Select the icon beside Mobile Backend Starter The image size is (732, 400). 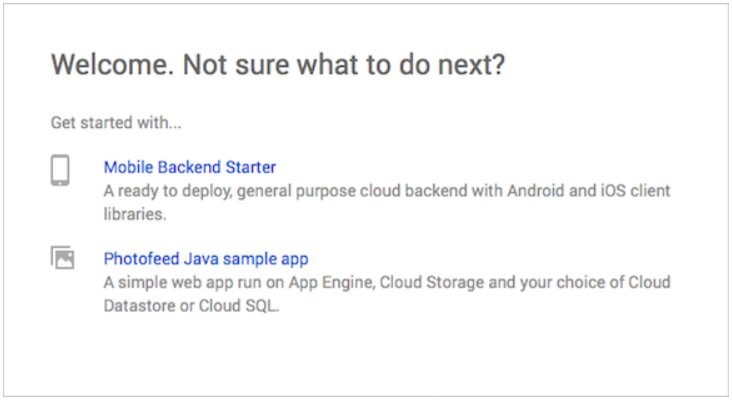pos(60,170)
